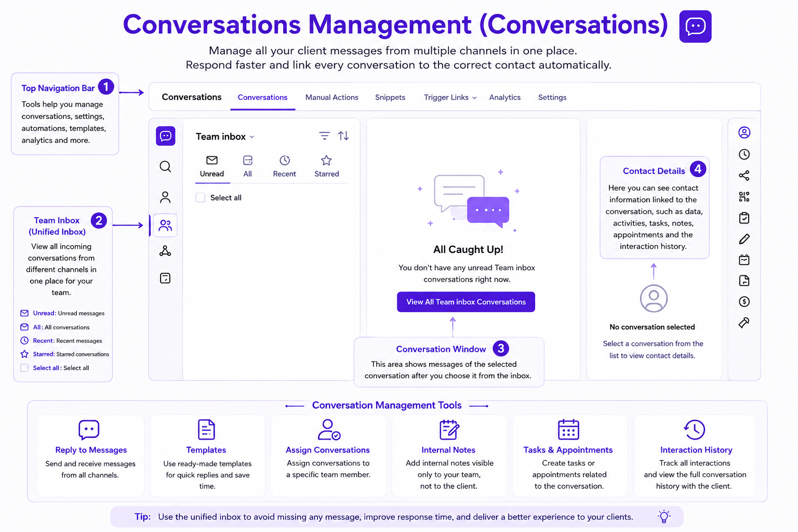Switch to the underlined Conversations tab
The height and width of the screenshot is (532, 798).
262,97
